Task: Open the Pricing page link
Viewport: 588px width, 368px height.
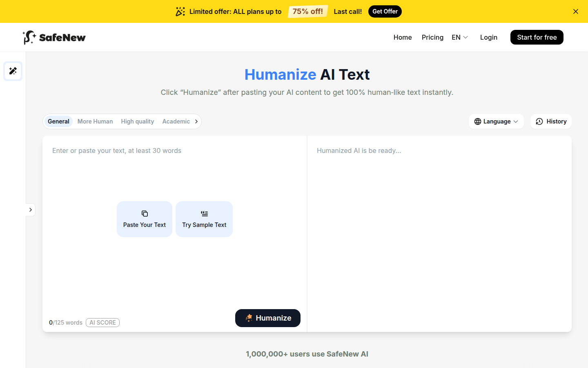Action: click(x=432, y=37)
